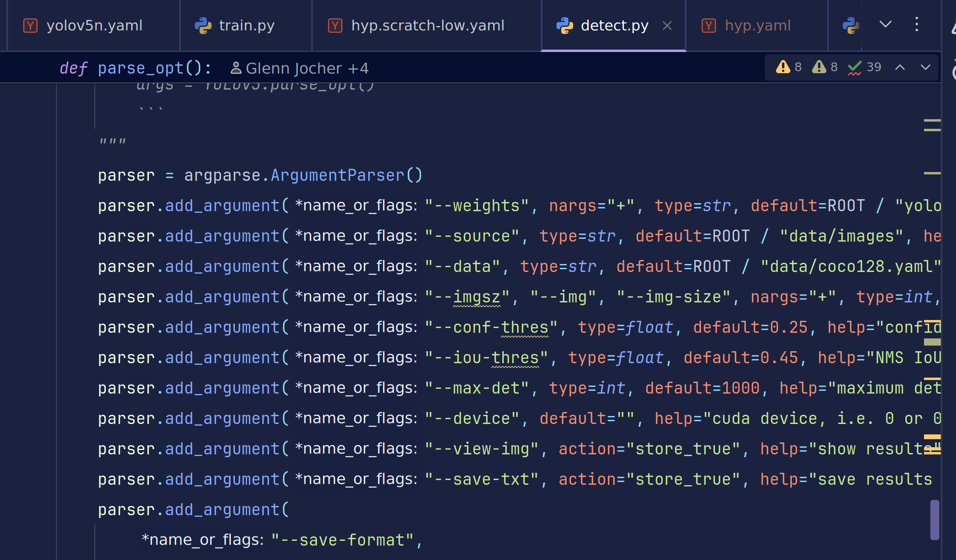956x560 pixels.
Task: Go to next highlighted problem arrow
Action: [x=926, y=67]
